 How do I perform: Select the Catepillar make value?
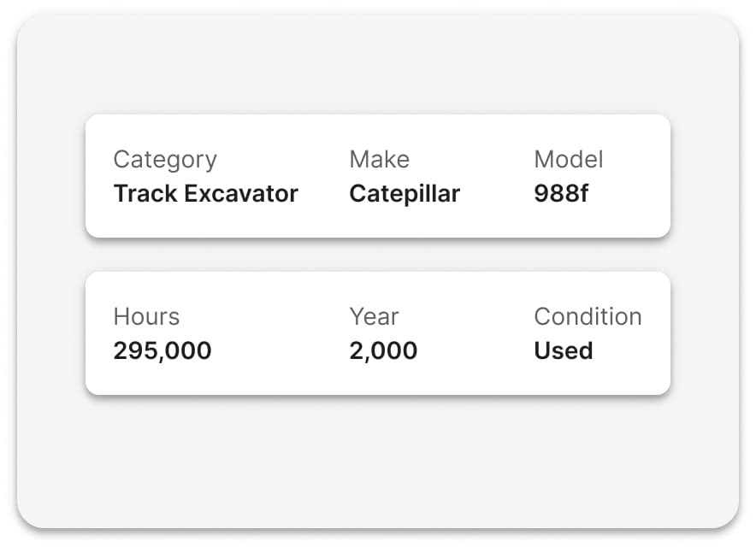[405, 194]
